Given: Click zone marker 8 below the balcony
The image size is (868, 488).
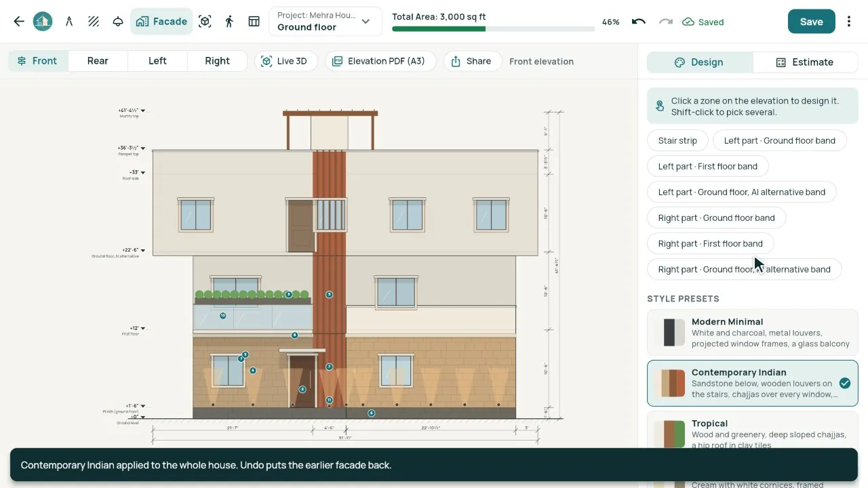Looking at the screenshot, I should 294,335.
